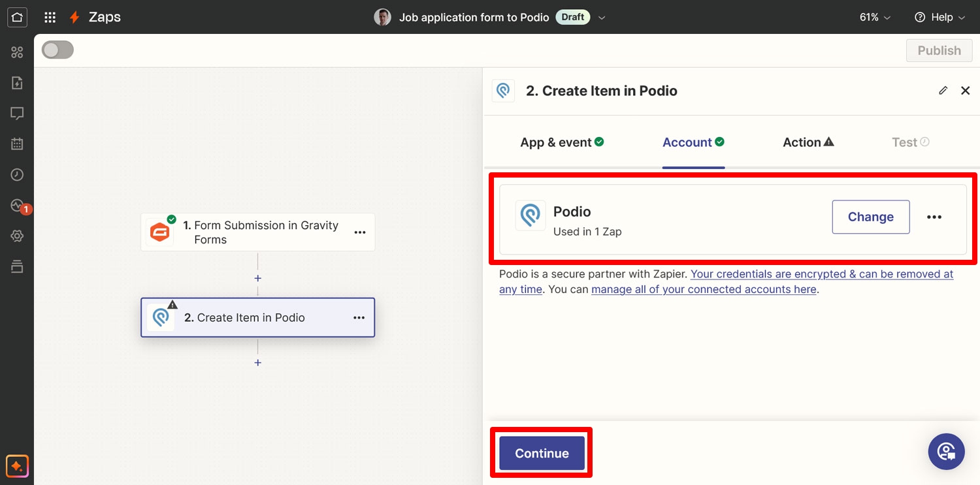Close the step editor panel
The image size is (980, 485).
point(965,91)
